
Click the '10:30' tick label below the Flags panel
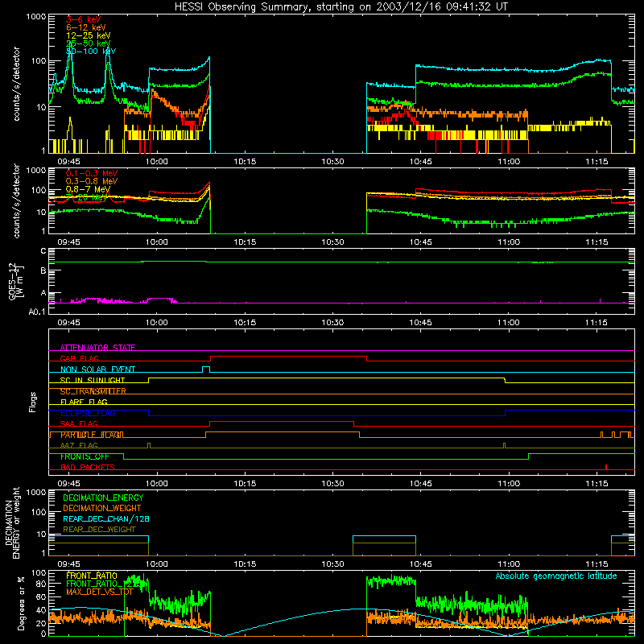point(332,484)
